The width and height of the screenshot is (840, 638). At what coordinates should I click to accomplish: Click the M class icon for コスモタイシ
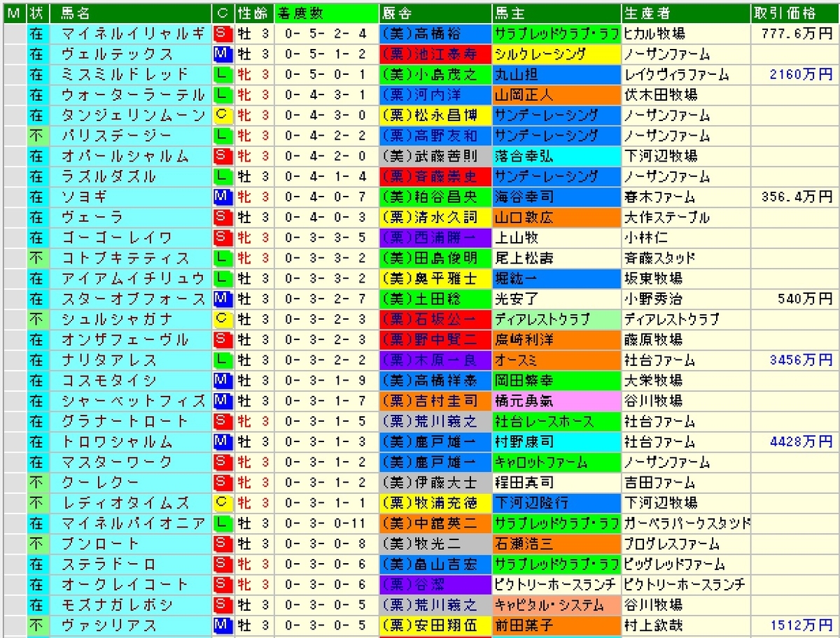223,380
